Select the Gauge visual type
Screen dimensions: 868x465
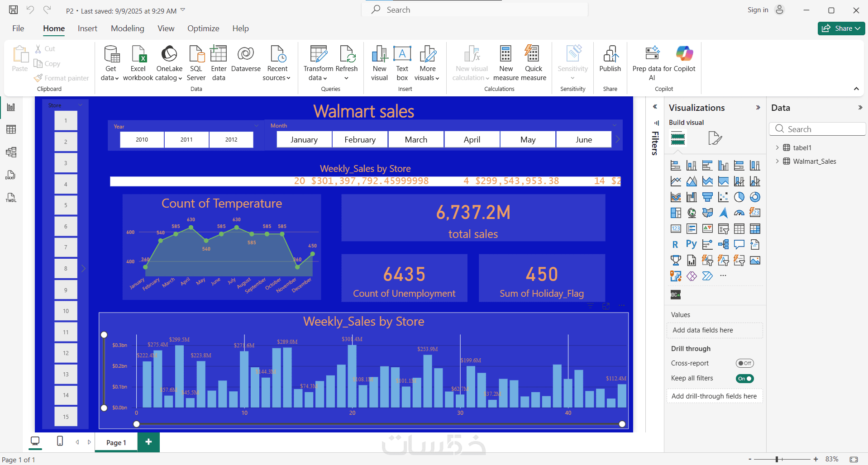(x=739, y=213)
